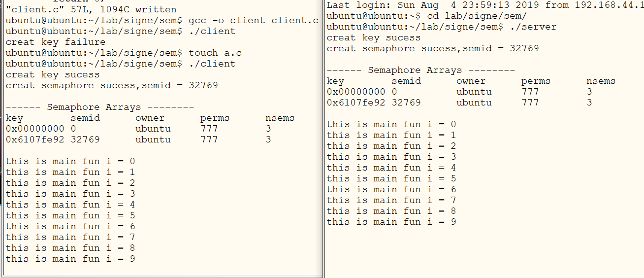Click 'this is main fun i = 9' left terminal

click(x=70, y=259)
